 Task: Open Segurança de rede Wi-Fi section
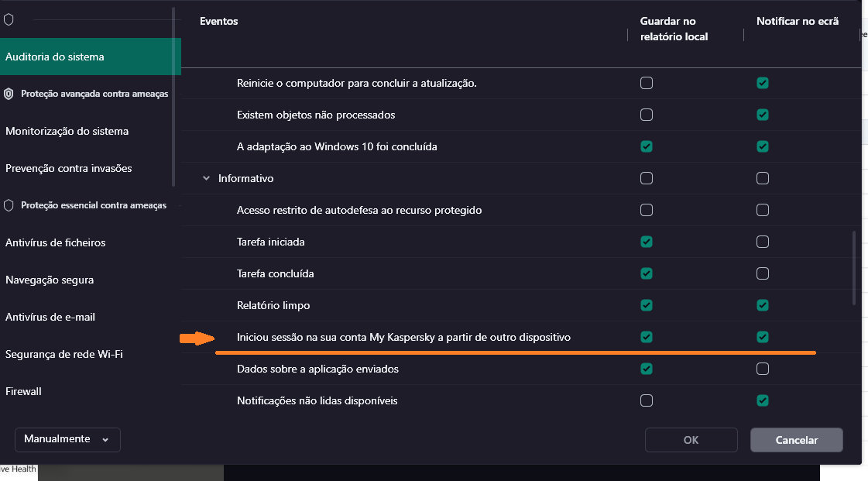(64, 354)
